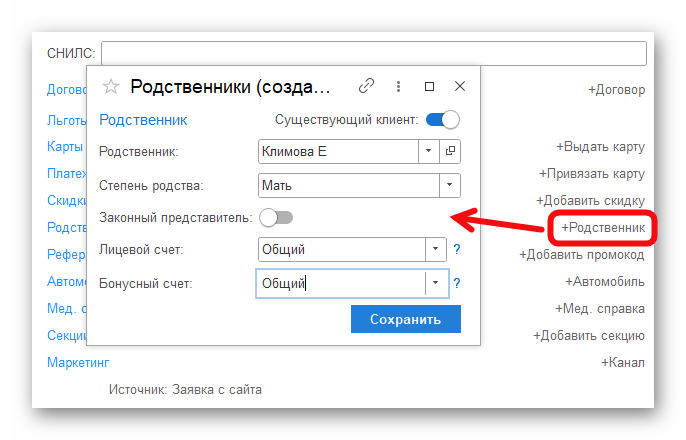Open the three-dot more options menu
686x440 pixels.
(398, 86)
